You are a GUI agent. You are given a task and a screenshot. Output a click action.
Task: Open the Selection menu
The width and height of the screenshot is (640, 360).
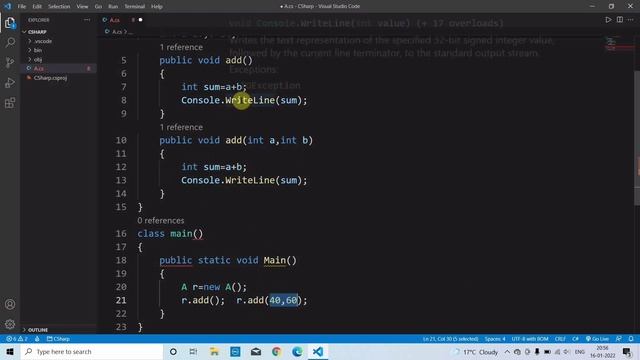tap(59, 7)
